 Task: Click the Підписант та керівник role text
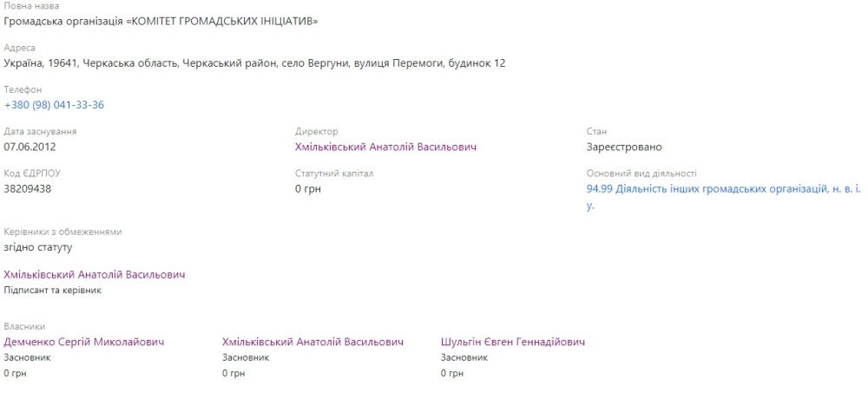tap(53, 290)
